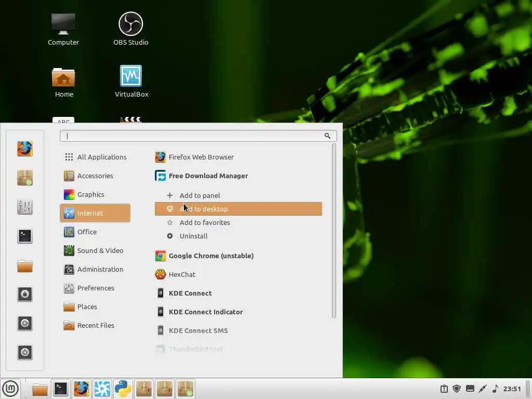Click the search magnifier icon
Viewport: 532px width, 399px height.
tap(327, 136)
